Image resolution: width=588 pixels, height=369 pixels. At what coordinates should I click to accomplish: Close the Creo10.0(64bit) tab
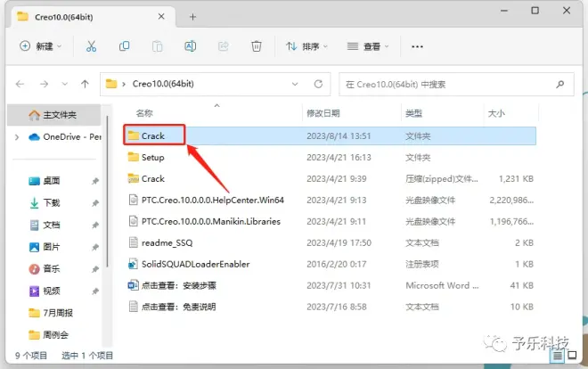(x=161, y=17)
